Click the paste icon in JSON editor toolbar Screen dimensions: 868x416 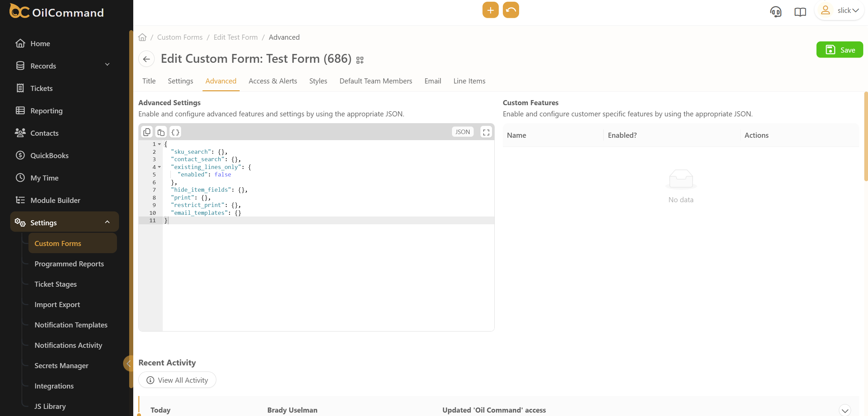161,132
